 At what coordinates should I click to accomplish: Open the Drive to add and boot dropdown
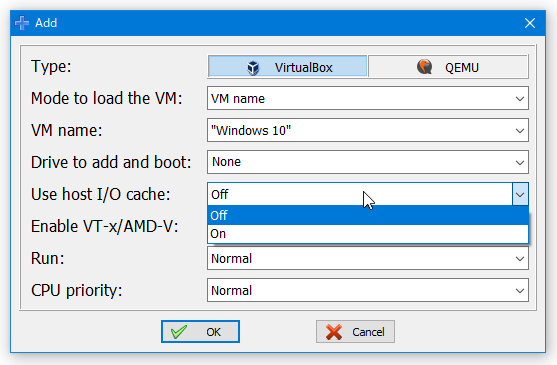(368, 162)
